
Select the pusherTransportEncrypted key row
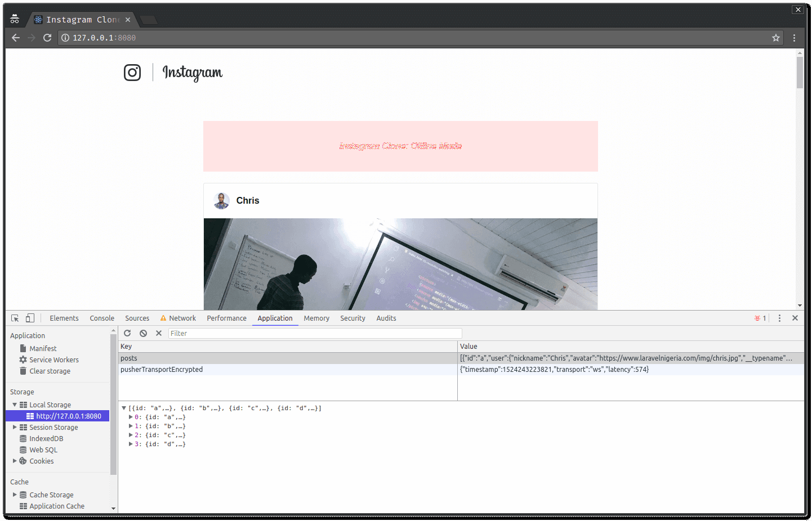[163, 369]
